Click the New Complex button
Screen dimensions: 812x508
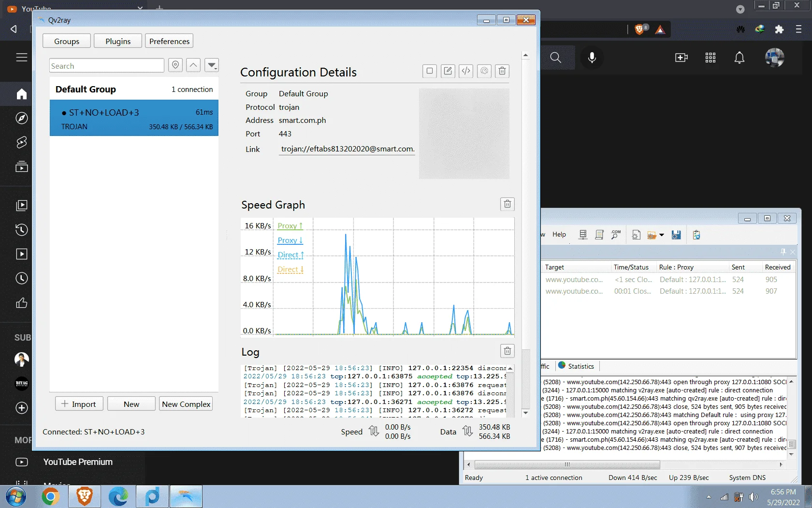coord(186,404)
